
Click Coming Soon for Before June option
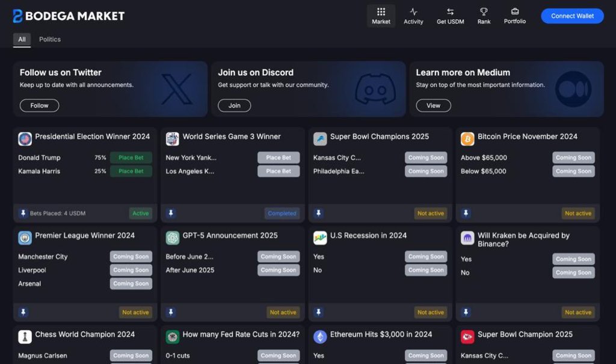click(279, 257)
